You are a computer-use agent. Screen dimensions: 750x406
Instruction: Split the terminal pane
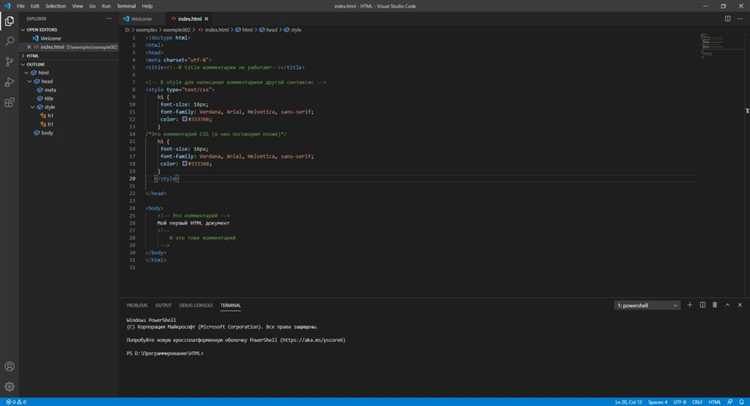tap(702, 305)
